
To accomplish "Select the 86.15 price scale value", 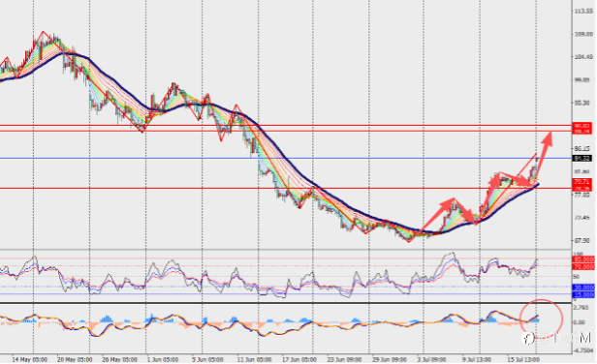I will pyautogui.click(x=582, y=149).
